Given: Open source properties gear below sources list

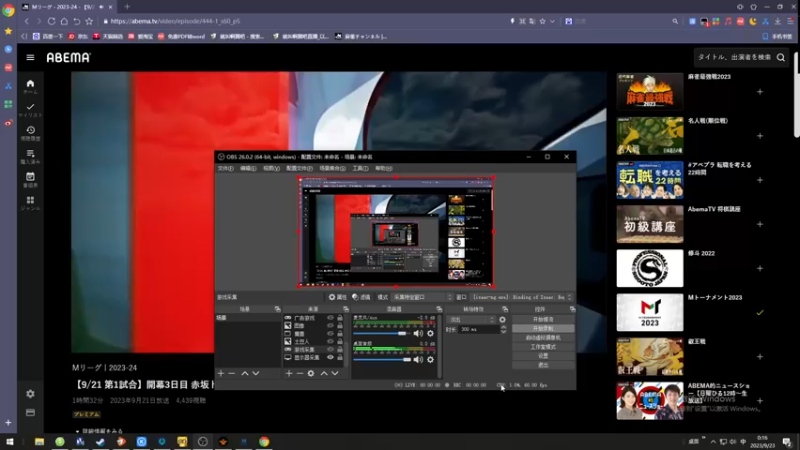Looking at the screenshot, I should tap(311, 373).
